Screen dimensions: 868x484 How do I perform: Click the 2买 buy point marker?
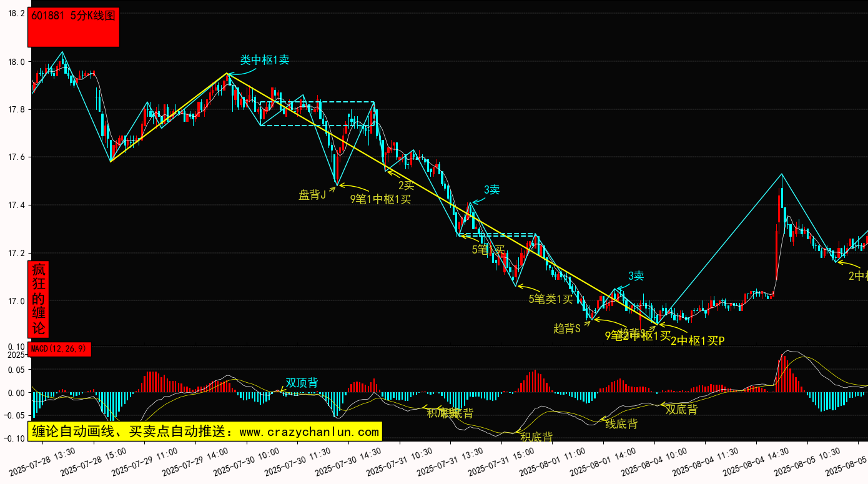point(407,185)
